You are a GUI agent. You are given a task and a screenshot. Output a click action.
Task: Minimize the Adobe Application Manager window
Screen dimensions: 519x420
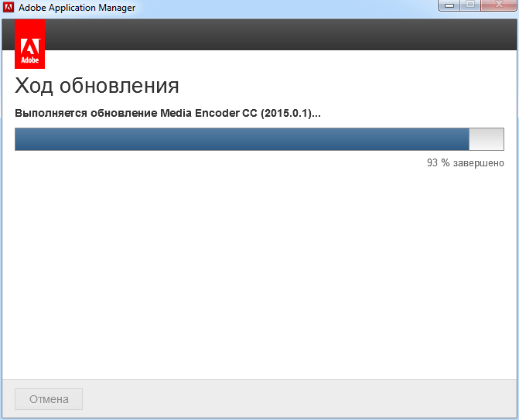pos(449,5)
